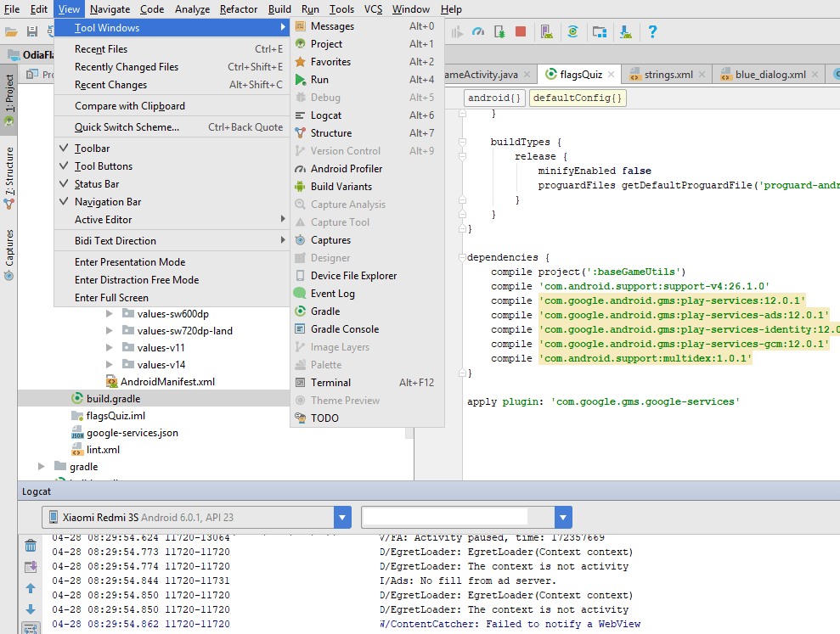Switch to the strings.xml editor tab

pos(668,75)
